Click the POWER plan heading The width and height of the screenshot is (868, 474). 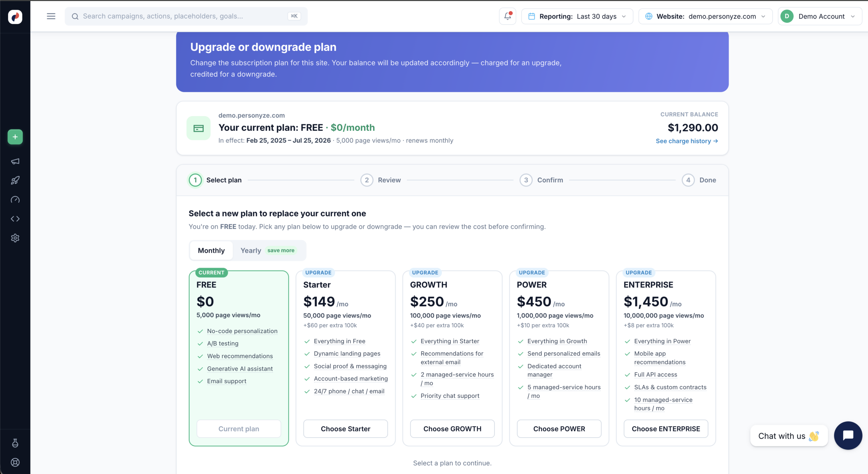pos(532,285)
